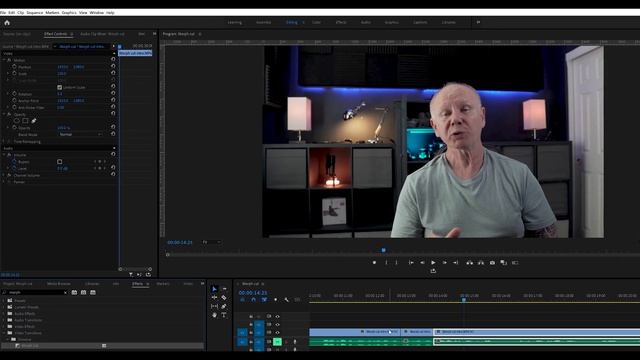This screenshot has height=360, width=640.
Task: Select the Razor tool
Action: (224, 298)
